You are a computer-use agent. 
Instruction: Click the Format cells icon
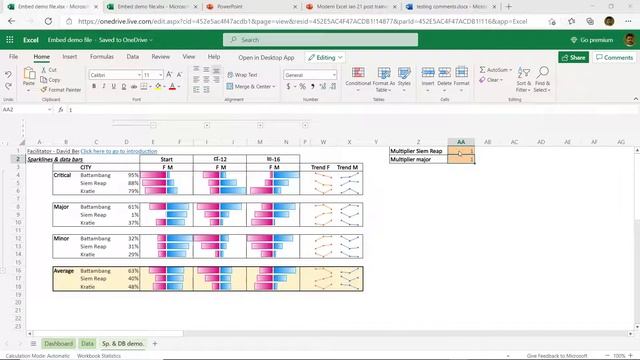(x=461, y=73)
